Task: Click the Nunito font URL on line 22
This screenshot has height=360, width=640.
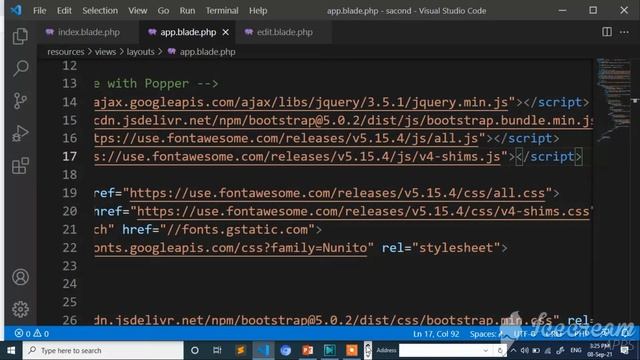Action: (x=231, y=248)
